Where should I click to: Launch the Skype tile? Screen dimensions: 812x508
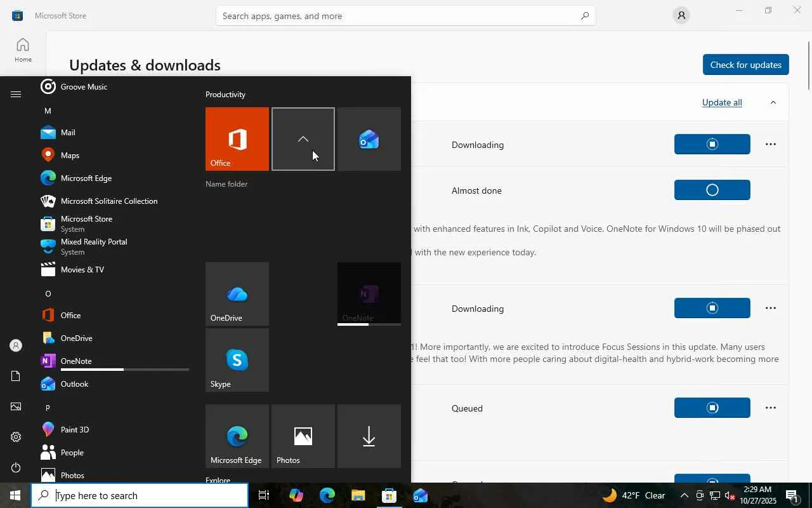237,360
